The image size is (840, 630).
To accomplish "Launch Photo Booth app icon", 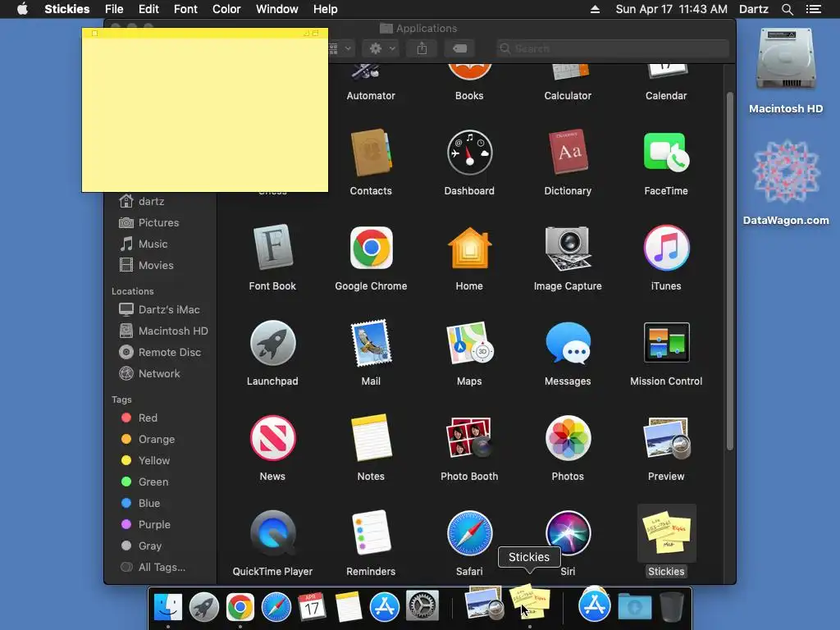I will point(469,438).
